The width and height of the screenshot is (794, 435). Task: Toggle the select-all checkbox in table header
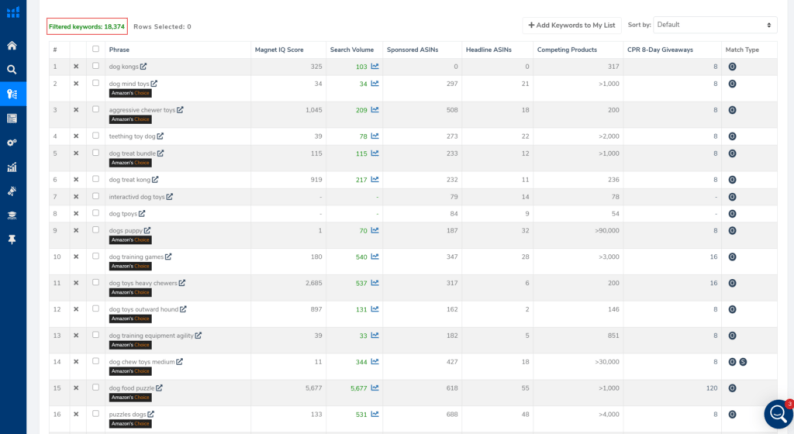coord(96,49)
